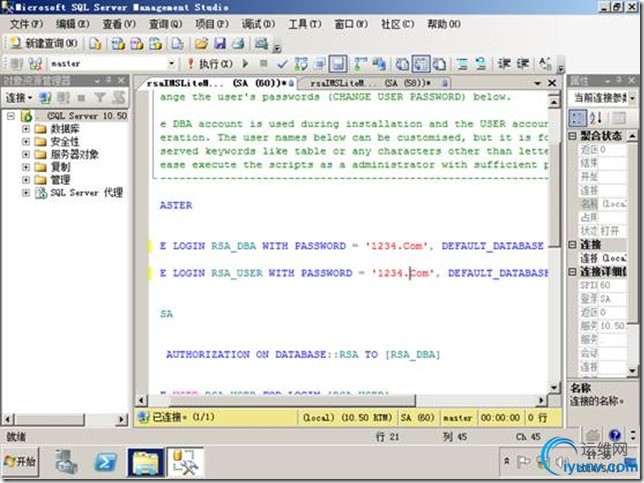This screenshot has width=644, height=483.
Task: Click the Print icon in toolbar
Action: [238, 43]
